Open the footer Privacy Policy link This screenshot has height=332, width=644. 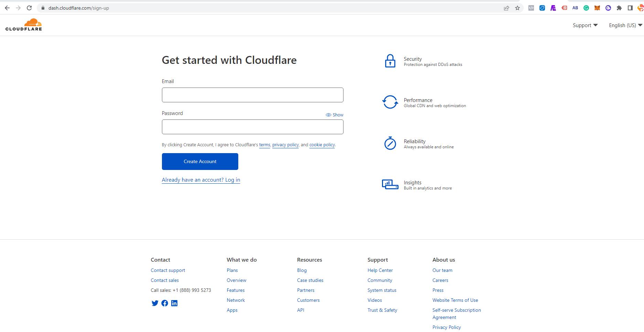pyautogui.click(x=447, y=328)
